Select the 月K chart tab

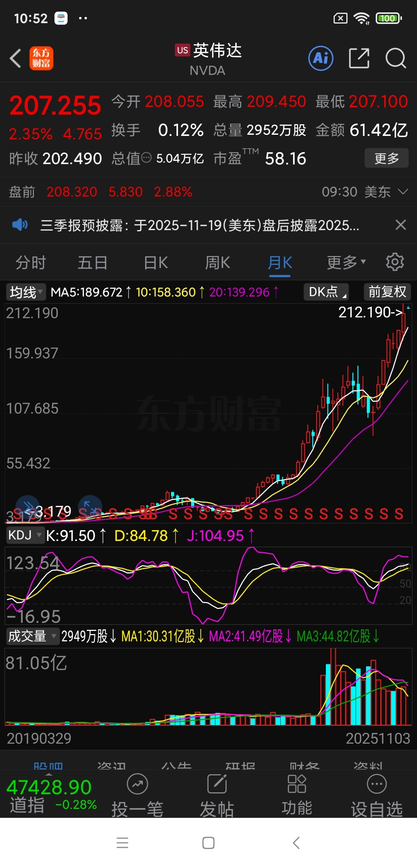280,263
